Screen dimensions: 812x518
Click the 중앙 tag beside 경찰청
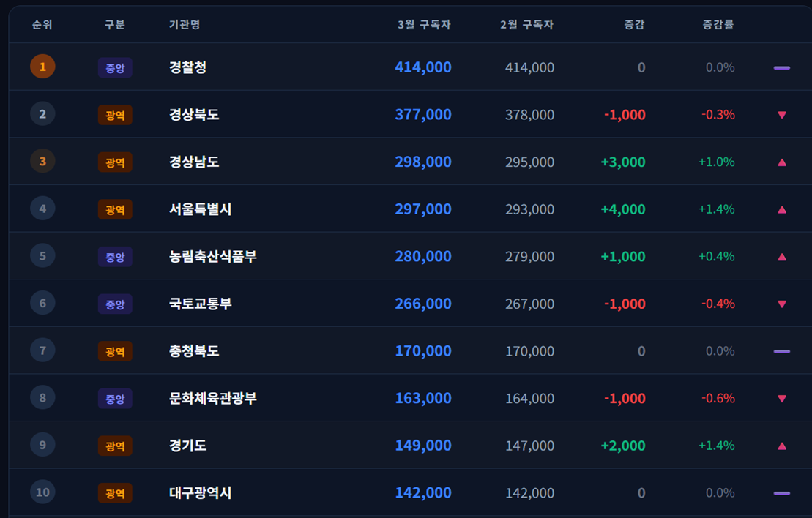tap(115, 68)
